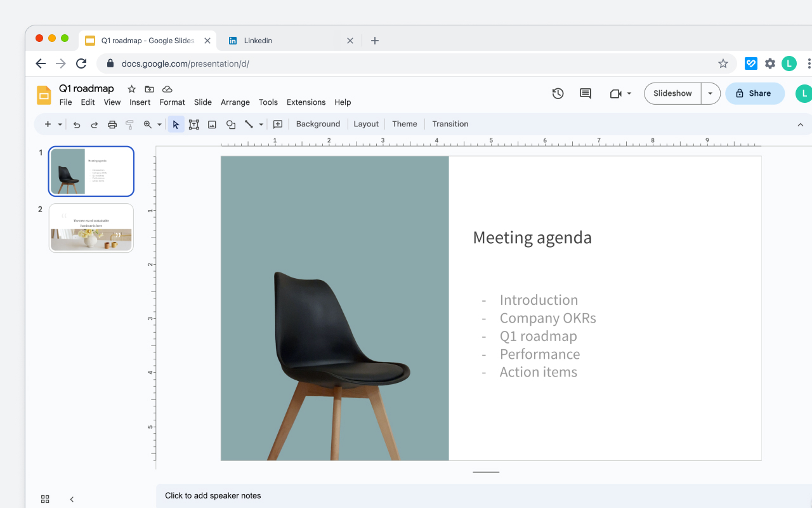Click the Q1 roadmap document title
The image size is (812, 508).
pyautogui.click(x=87, y=89)
